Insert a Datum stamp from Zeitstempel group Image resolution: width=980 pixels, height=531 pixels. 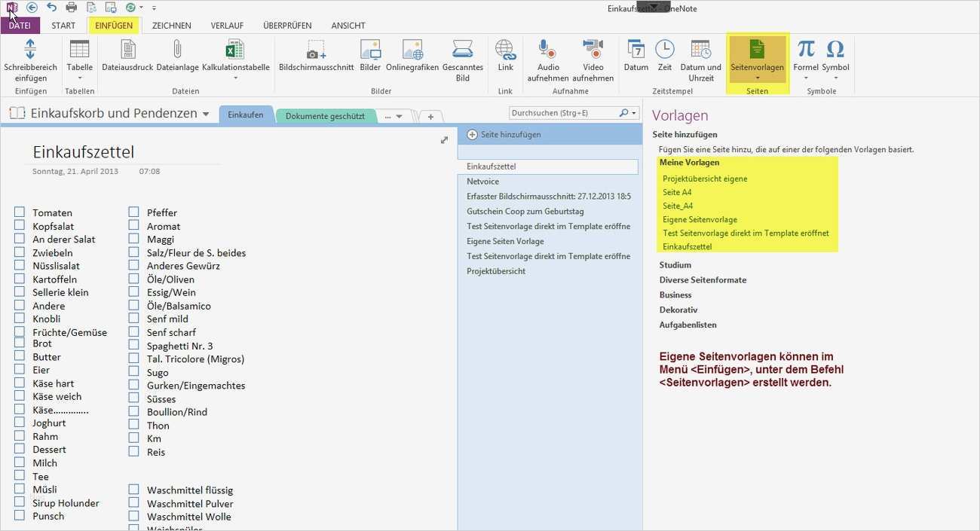tap(635, 53)
